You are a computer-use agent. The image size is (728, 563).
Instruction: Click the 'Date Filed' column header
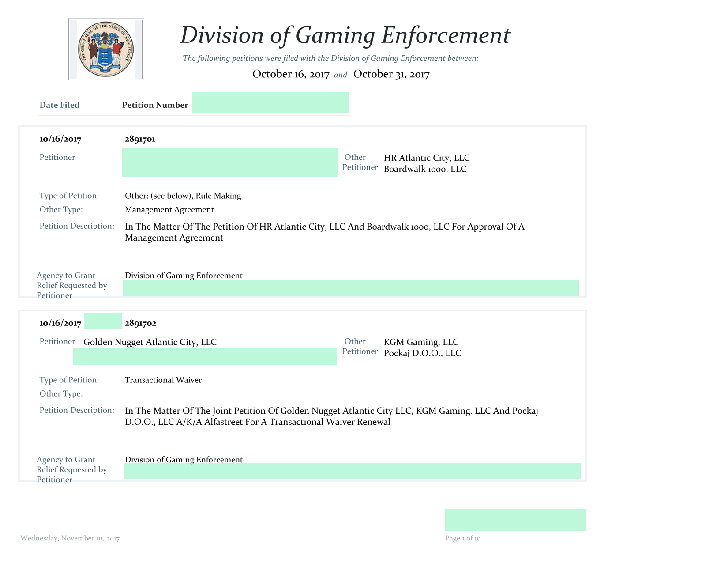60,105
